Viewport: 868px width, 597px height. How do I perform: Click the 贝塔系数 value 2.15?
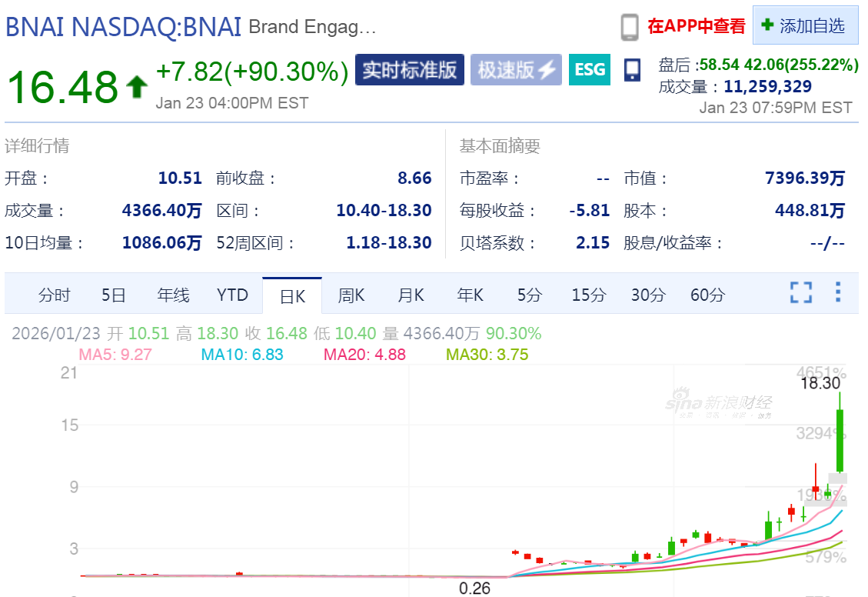592,242
